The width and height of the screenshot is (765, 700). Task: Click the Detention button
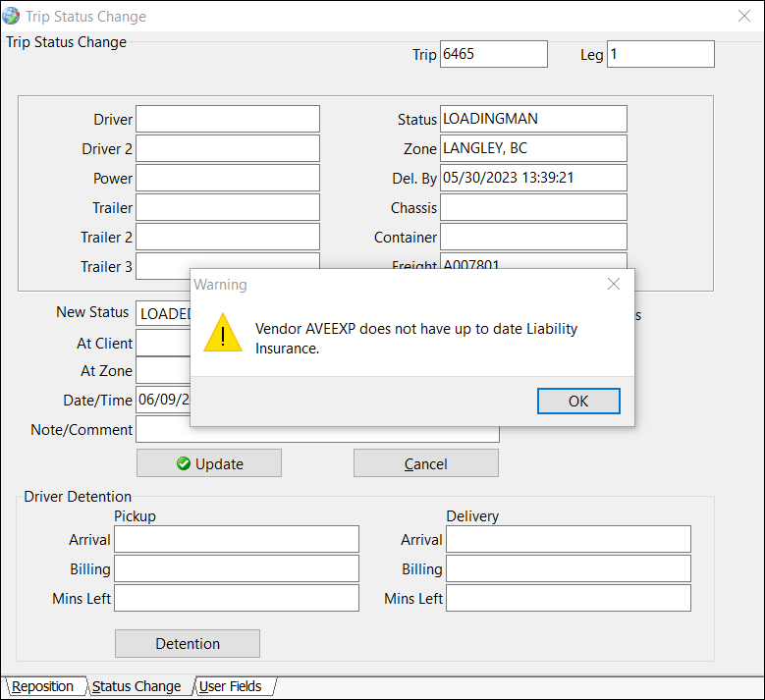click(188, 643)
